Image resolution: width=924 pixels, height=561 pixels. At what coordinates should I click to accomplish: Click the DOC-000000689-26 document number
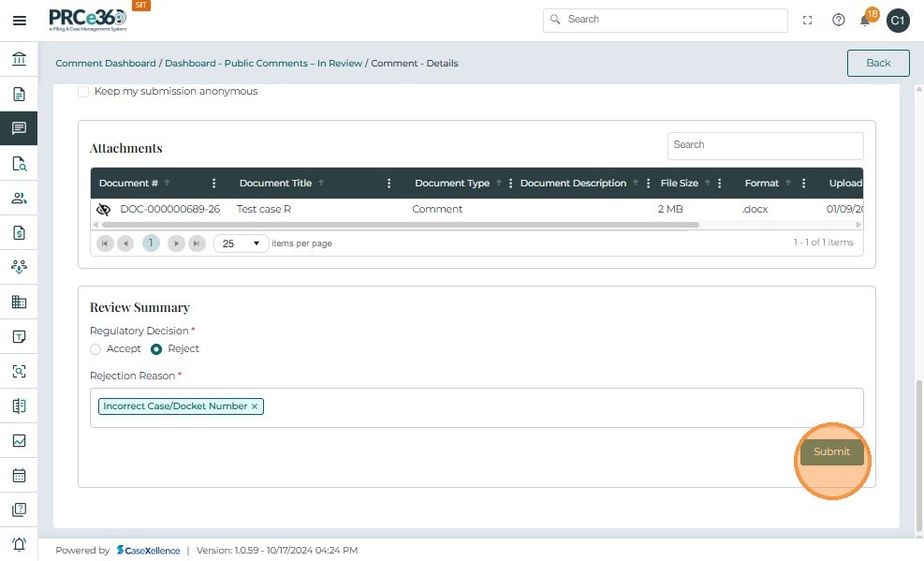coord(170,209)
